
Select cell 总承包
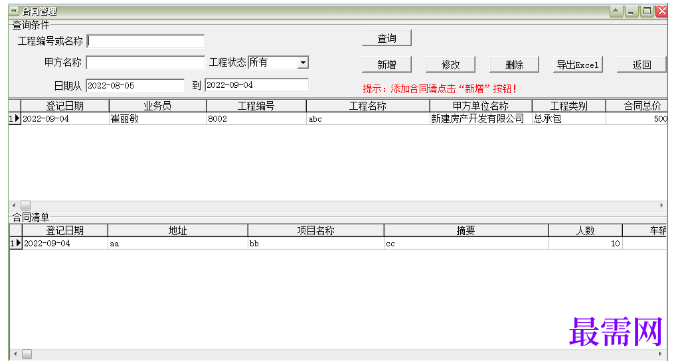(x=569, y=119)
